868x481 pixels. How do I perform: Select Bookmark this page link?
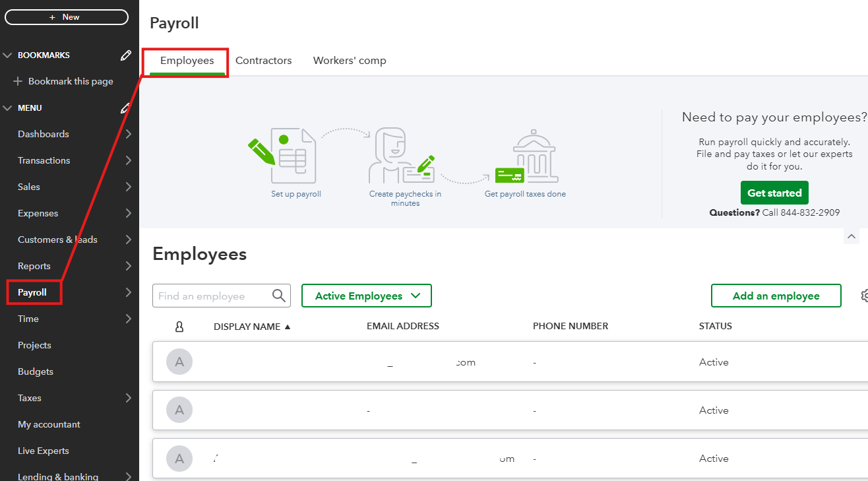coord(71,82)
